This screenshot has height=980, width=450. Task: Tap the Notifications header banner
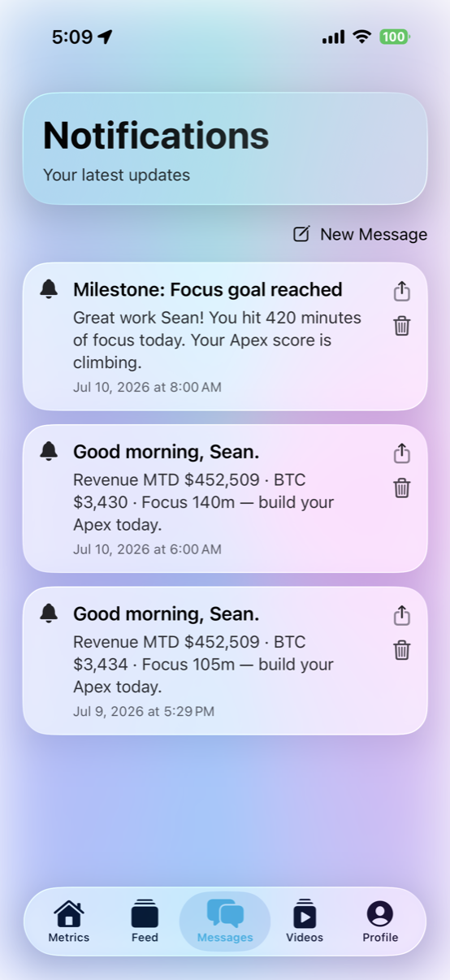pos(225,148)
